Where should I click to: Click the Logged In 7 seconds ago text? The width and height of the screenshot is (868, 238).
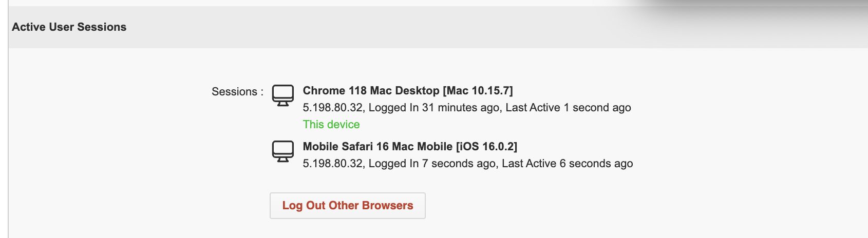pos(432,164)
